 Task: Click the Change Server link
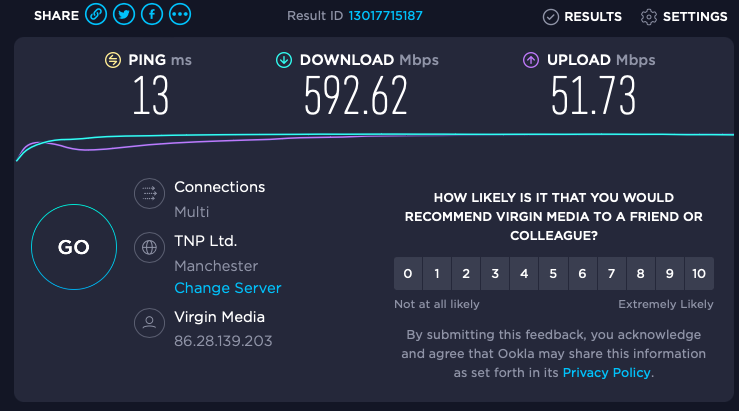(x=228, y=288)
